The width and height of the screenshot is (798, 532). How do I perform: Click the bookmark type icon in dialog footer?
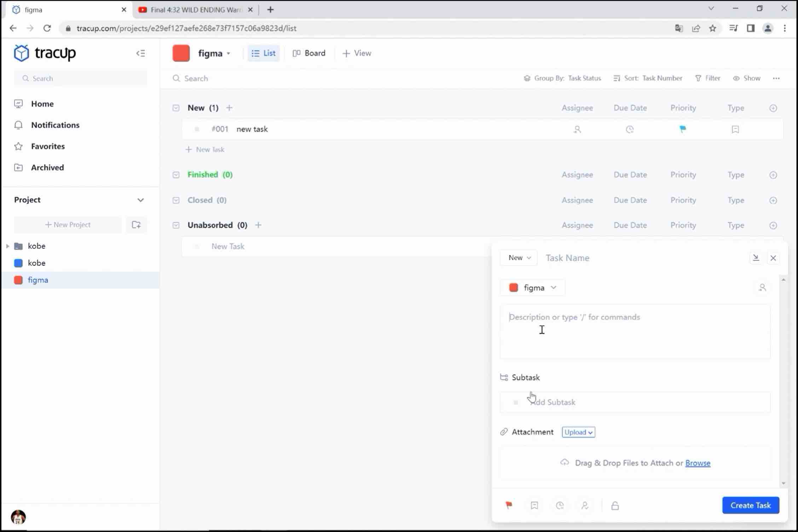534,505
